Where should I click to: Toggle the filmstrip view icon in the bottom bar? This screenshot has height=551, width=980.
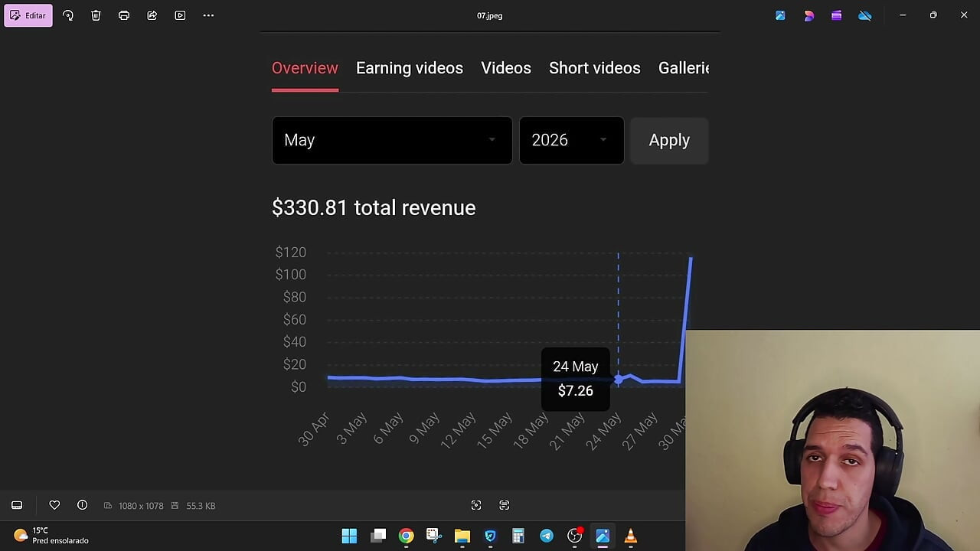(x=17, y=505)
